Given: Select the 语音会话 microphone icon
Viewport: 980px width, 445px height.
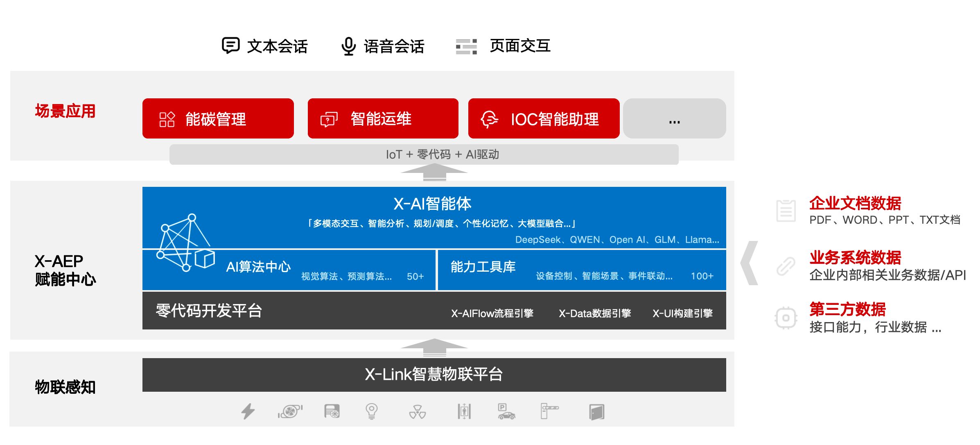Looking at the screenshot, I should point(348,46).
